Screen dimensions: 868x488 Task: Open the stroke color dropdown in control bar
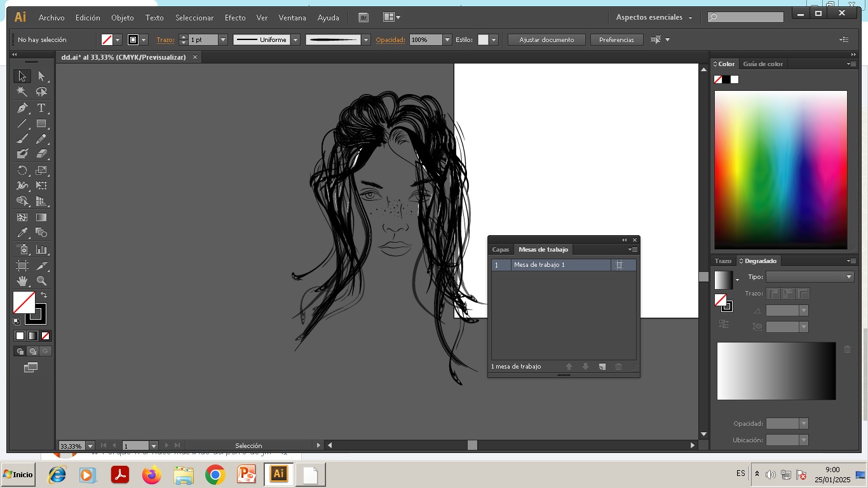click(144, 40)
